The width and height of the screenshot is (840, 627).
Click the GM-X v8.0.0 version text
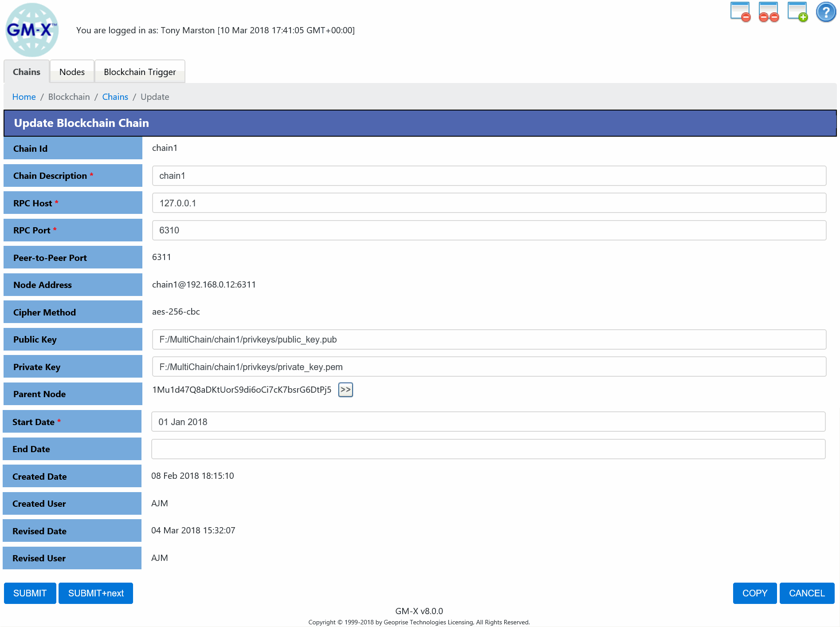click(419, 611)
